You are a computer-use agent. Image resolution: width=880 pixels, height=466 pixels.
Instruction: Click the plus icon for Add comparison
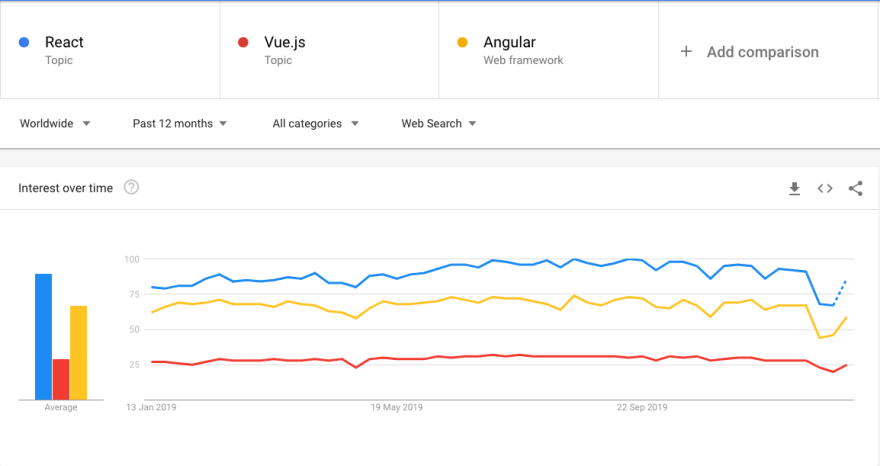[x=686, y=52]
